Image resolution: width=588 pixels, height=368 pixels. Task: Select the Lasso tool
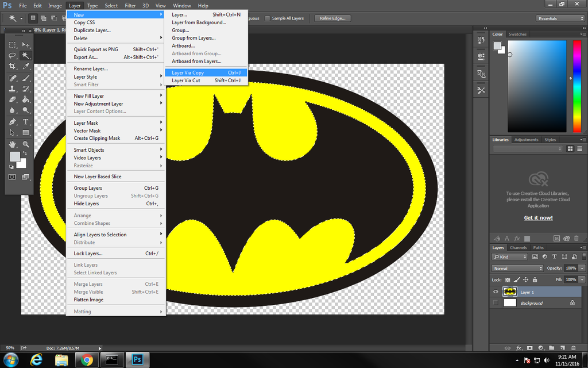pos(12,56)
